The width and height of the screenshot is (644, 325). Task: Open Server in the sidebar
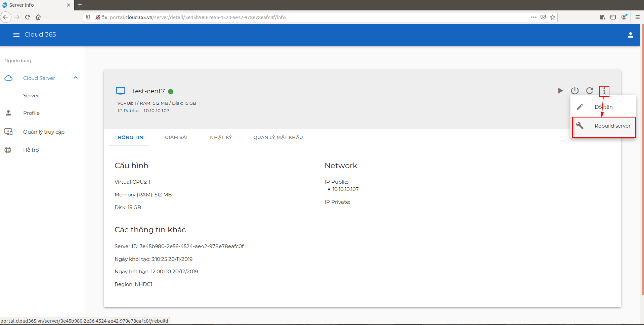[x=31, y=96]
